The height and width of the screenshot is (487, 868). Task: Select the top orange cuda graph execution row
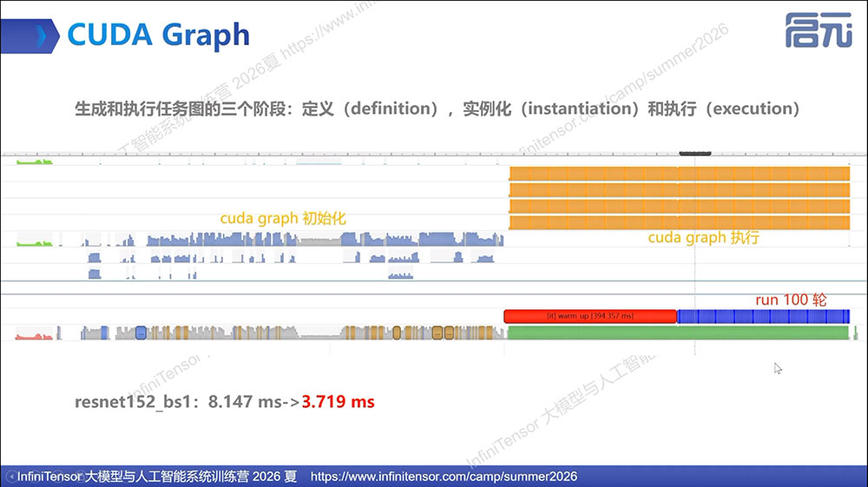pyautogui.click(x=680, y=174)
